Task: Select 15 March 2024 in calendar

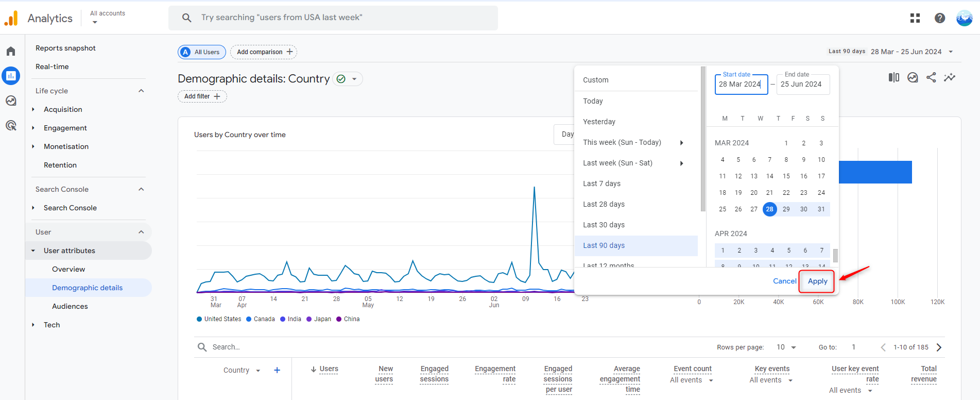Action: pyautogui.click(x=786, y=176)
